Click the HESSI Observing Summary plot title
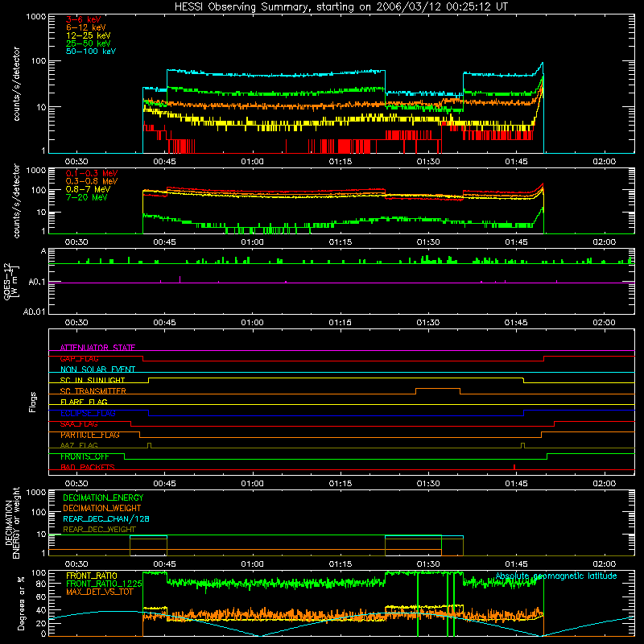This screenshot has height=644, width=644. (x=341, y=7)
